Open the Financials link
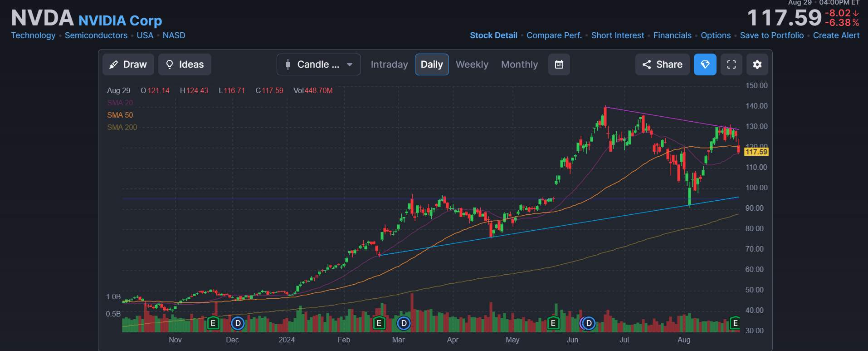This screenshot has width=868, height=351. [x=673, y=35]
